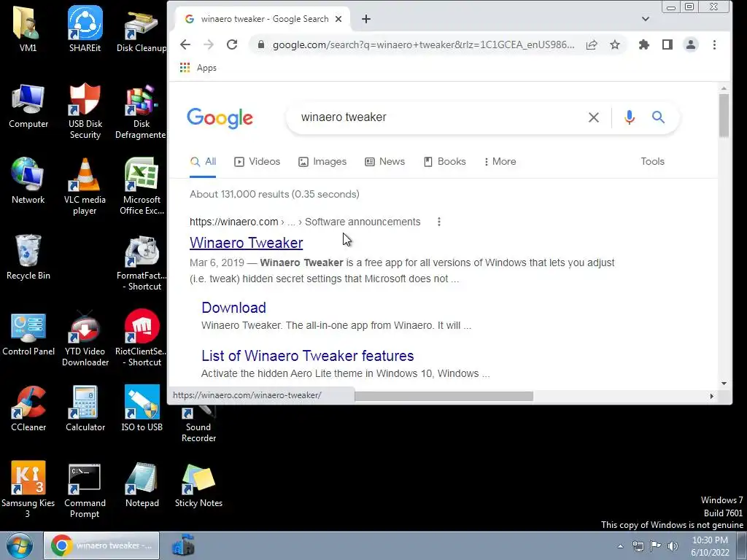Screen dimensions: 747x560
Task: Click the horizontal scrollbar right arrow
Action: [x=712, y=396]
